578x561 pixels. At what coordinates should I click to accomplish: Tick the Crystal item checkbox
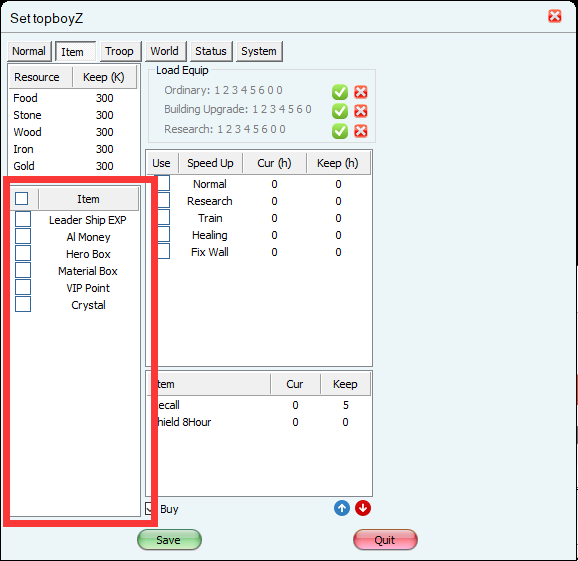(x=23, y=304)
